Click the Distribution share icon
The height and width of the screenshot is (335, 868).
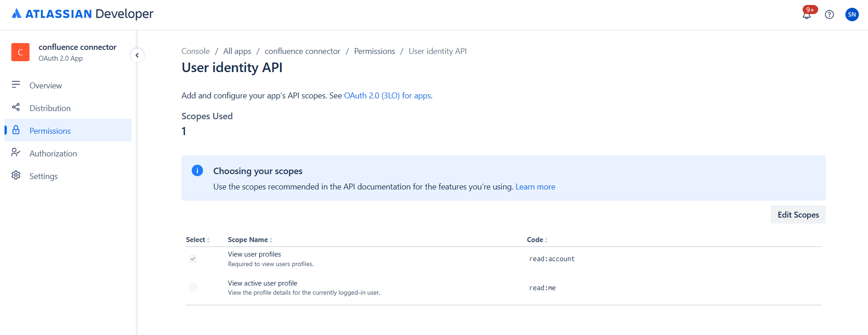coord(16,107)
